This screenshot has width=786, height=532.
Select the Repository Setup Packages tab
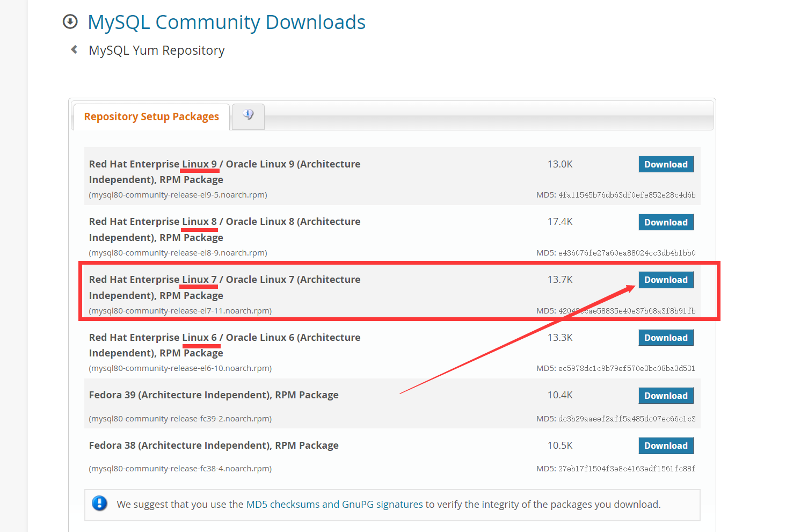(151, 116)
